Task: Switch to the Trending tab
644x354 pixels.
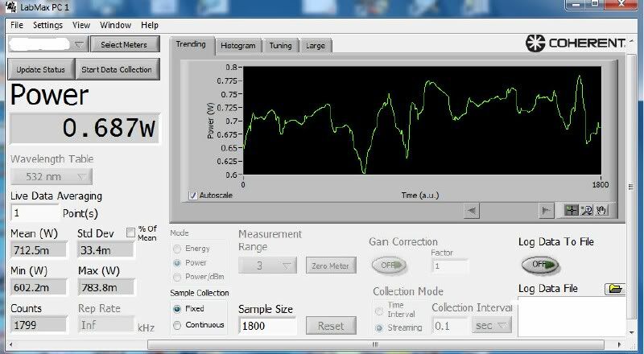Action: tap(191, 44)
